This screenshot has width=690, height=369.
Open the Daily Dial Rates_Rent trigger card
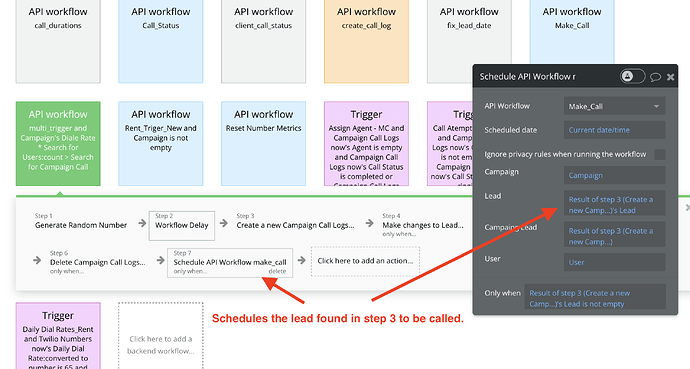pyautogui.click(x=58, y=336)
